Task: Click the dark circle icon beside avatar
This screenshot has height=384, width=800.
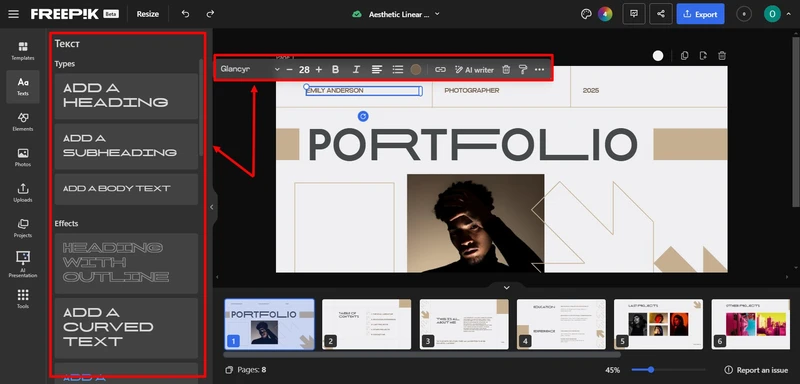Action: pos(744,14)
